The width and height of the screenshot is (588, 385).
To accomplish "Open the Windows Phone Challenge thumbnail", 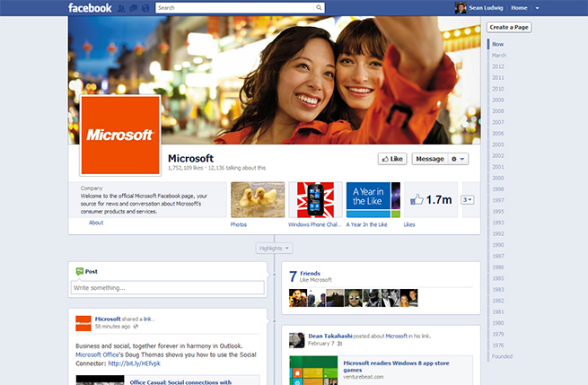I will coord(315,200).
